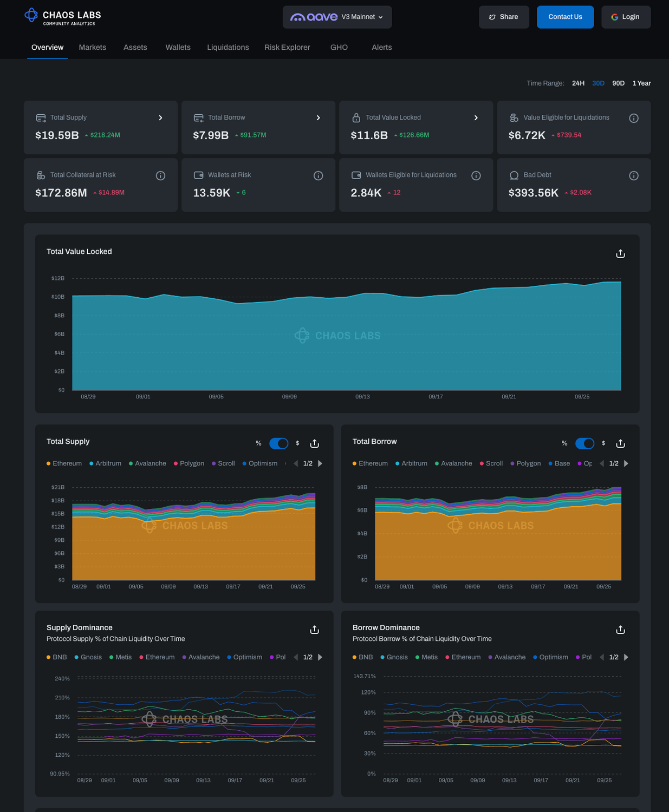Toggle Ethereum series in Total Supply legend
Image resolution: width=669 pixels, height=812 pixels.
click(64, 464)
